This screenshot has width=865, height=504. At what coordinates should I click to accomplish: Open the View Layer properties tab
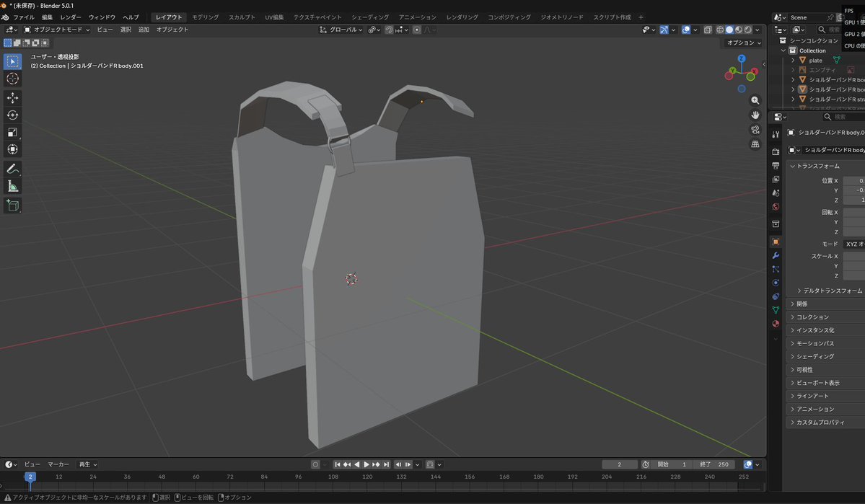click(776, 180)
